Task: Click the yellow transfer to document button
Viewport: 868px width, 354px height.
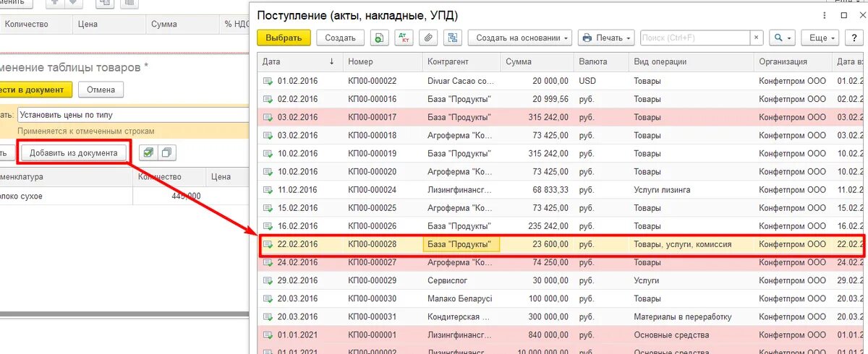Action: (35, 90)
